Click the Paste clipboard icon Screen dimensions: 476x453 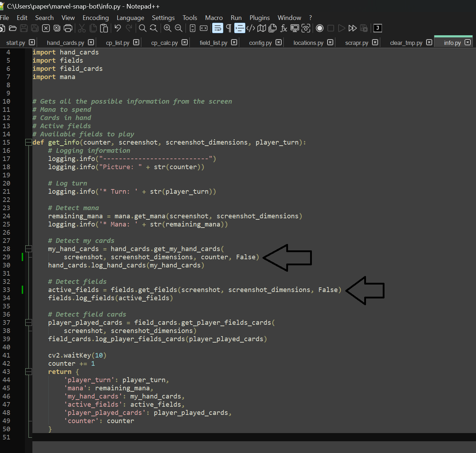pos(104,28)
